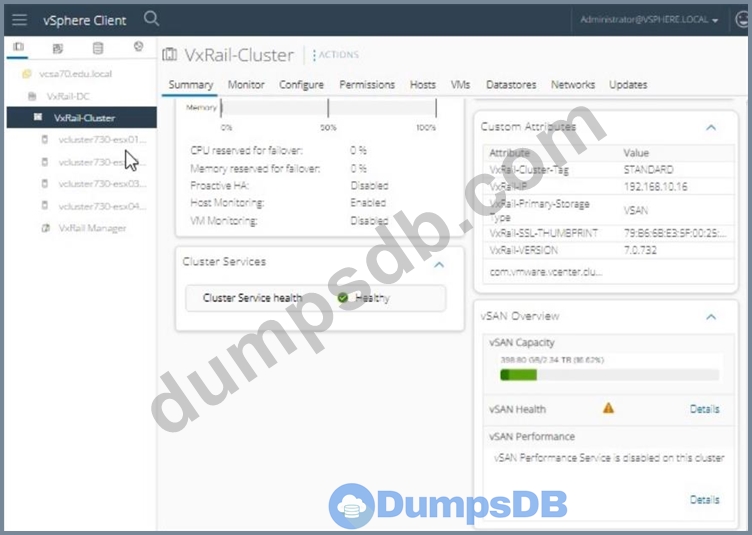
Task: Click the global search magnifier icon
Action: [151, 18]
